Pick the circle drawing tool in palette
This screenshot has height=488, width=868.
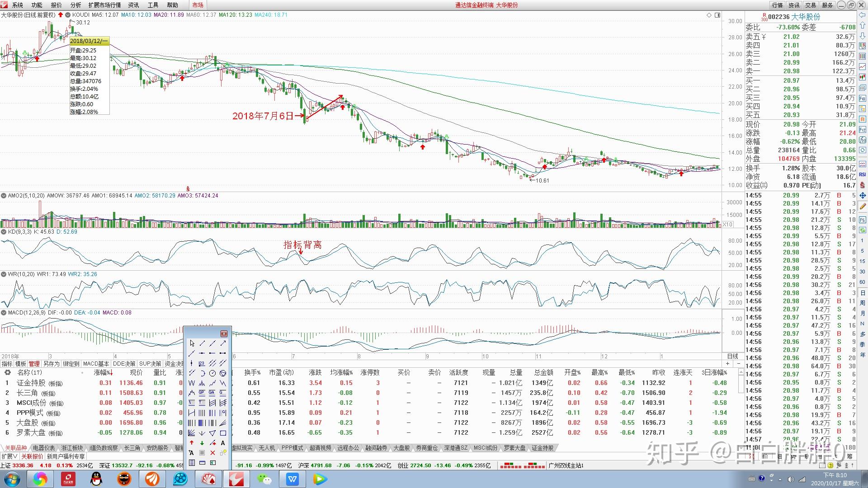coord(212,373)
